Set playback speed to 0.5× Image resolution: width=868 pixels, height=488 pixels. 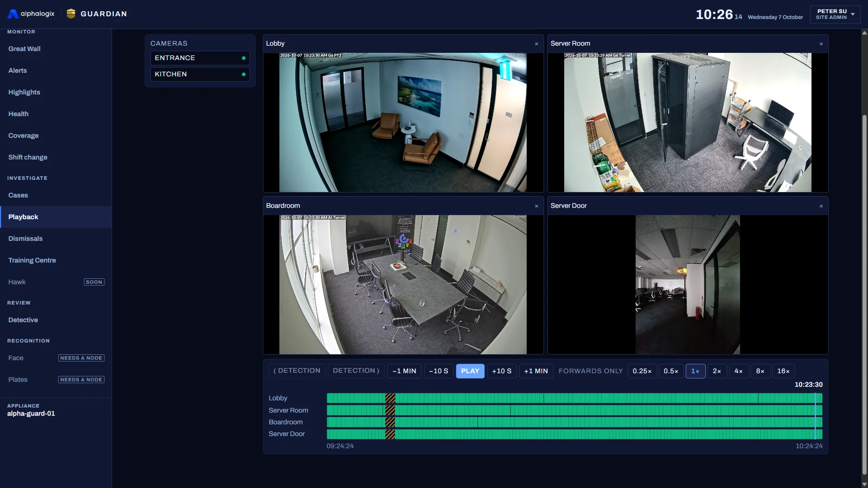[x=671, y=371]
